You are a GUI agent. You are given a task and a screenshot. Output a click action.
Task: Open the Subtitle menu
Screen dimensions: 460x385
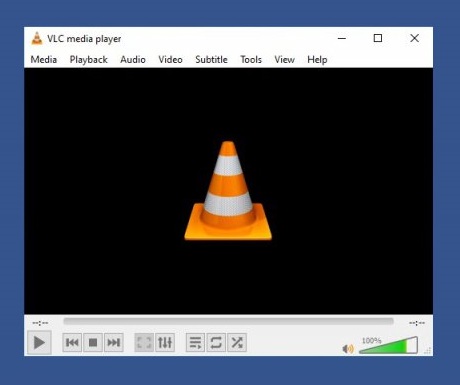pyautogui.click(x=211, y=60)
